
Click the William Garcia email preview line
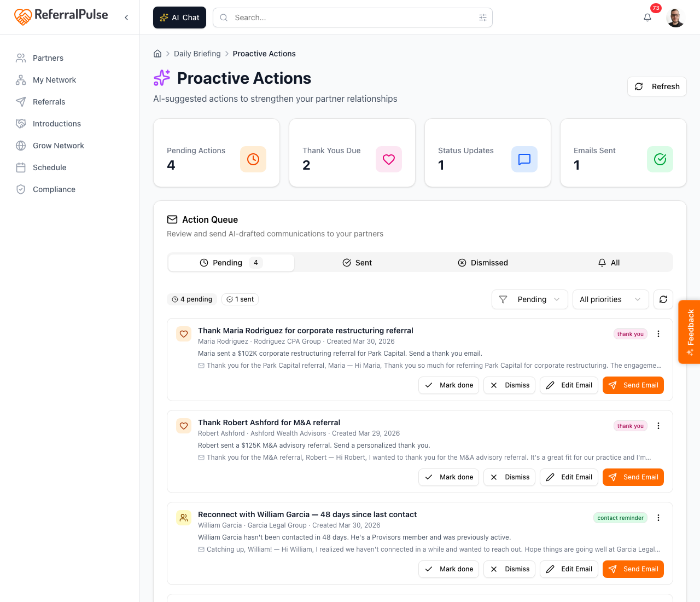[429, 549]
